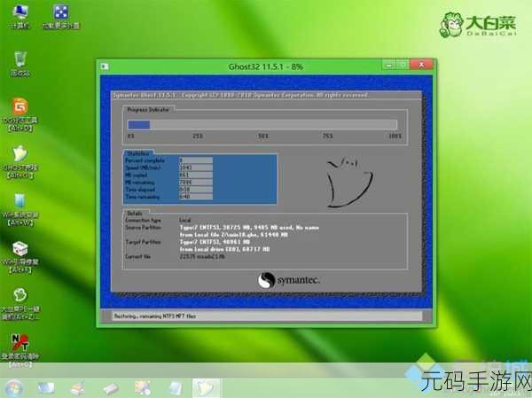Viewport: 532px width, 398px height.
Task: Click the ghost drawing in Ghost32 window
Action: click(x=349, y=183)
